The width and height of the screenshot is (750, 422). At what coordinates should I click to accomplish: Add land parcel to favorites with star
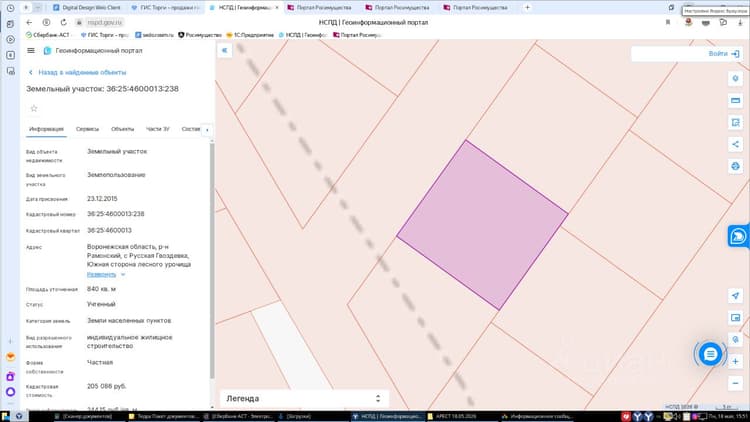[x=34, y=109]
